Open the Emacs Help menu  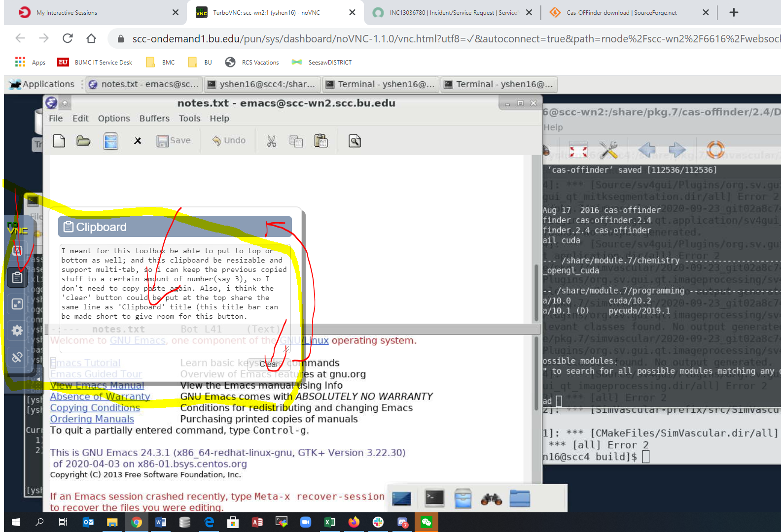[219, 118]
